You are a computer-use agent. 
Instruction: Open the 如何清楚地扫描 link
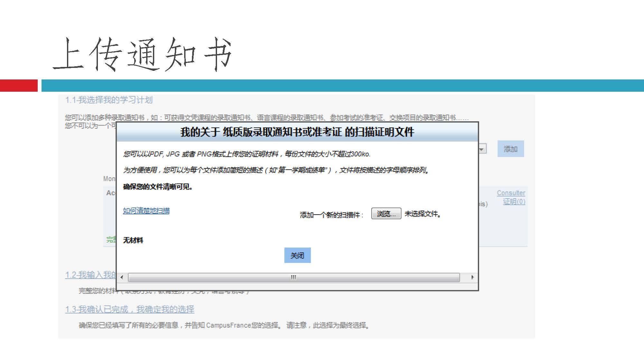[x=146, y=211]
